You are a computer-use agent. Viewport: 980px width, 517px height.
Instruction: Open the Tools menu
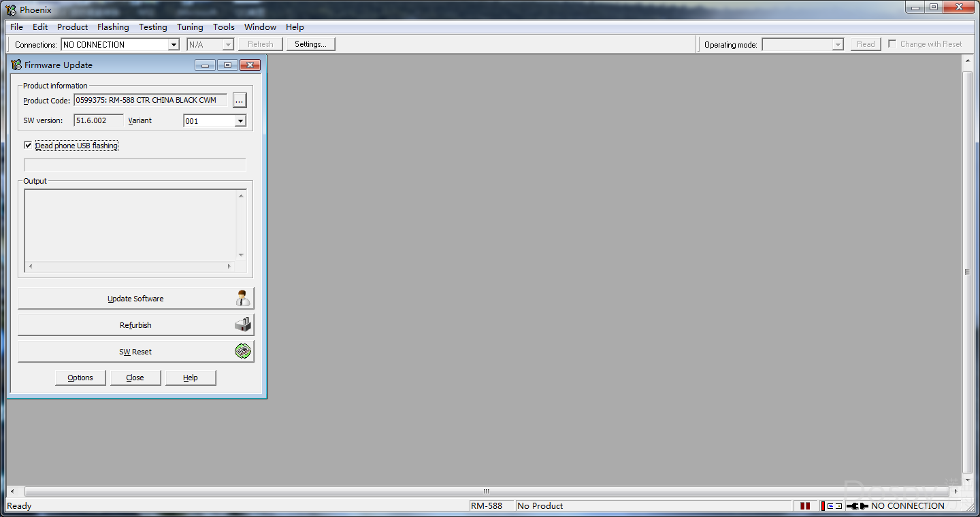click(x=224, y=27)
